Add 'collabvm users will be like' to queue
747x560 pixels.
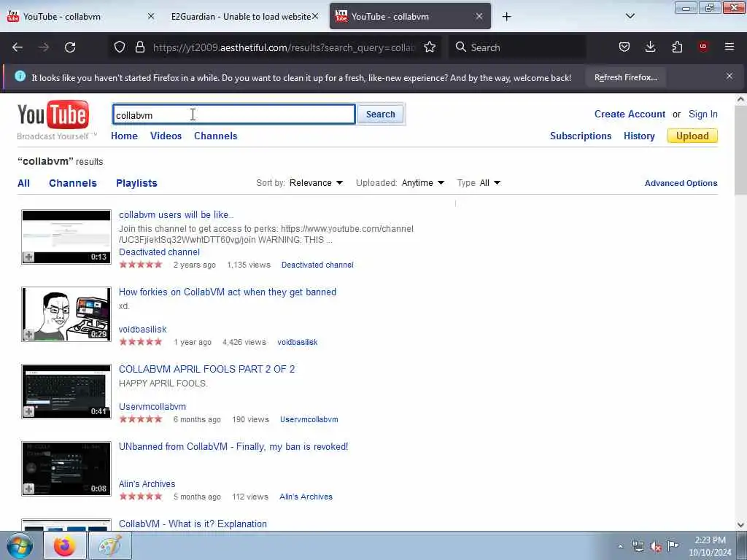coord(28,257)
